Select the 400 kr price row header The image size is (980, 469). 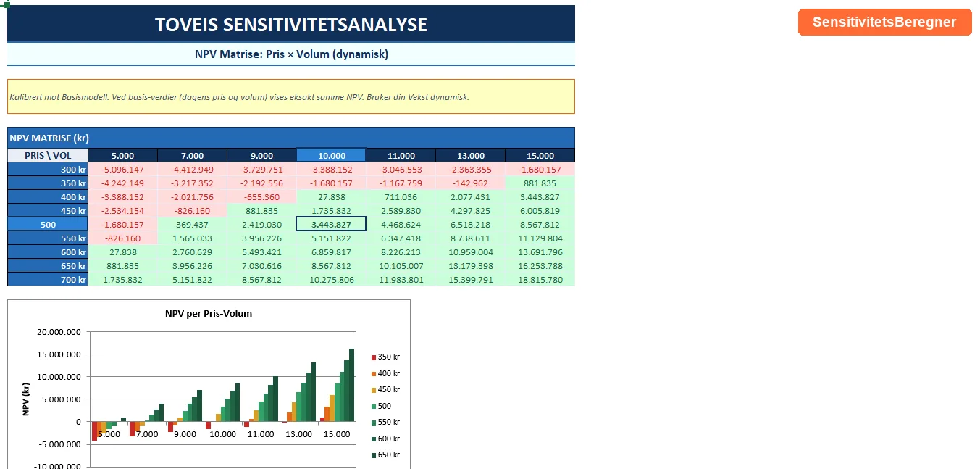tap(48, 197)
